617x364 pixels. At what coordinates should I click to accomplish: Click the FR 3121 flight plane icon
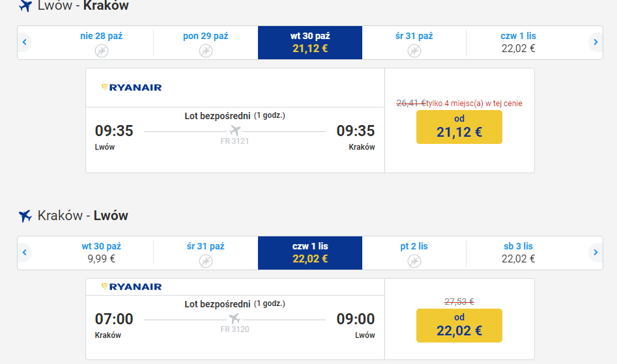[235, 130]
